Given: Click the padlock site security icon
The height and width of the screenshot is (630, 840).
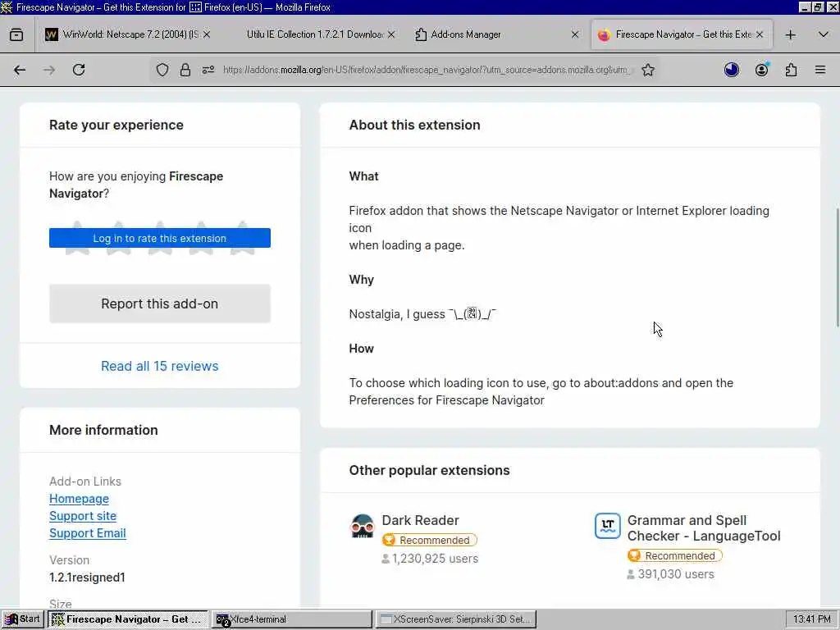Looking at the screenshot, I should [x=185, y=70].
